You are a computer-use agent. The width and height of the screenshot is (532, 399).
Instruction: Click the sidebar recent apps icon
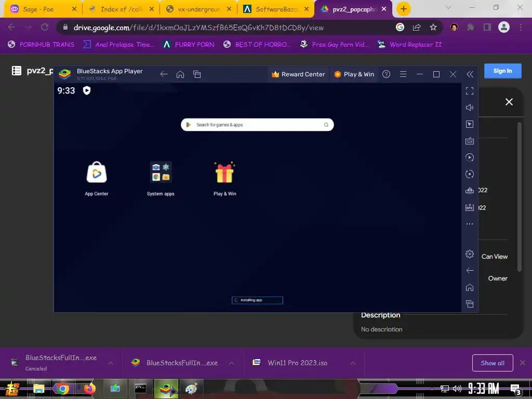coord(470,304)
